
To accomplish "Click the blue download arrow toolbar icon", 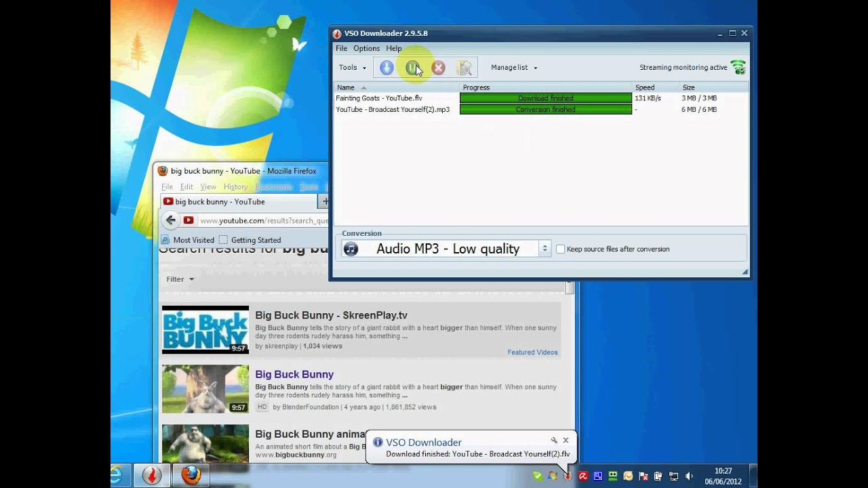I will coord(387,68).
